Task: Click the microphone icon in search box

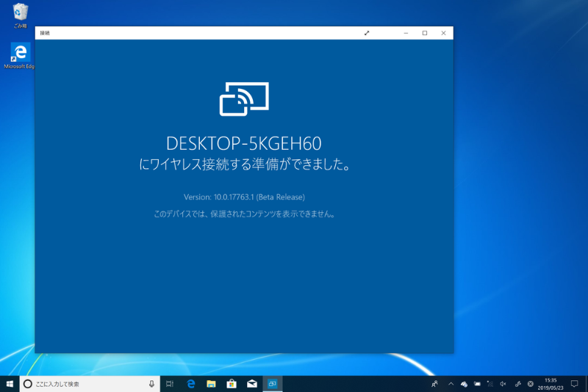Action: pos(151,384)
